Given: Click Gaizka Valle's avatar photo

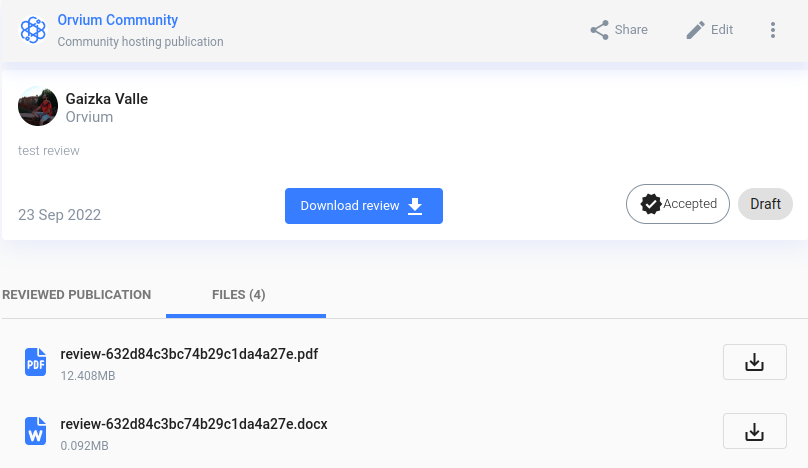Looking at the screenshot, I should (38, 106).
